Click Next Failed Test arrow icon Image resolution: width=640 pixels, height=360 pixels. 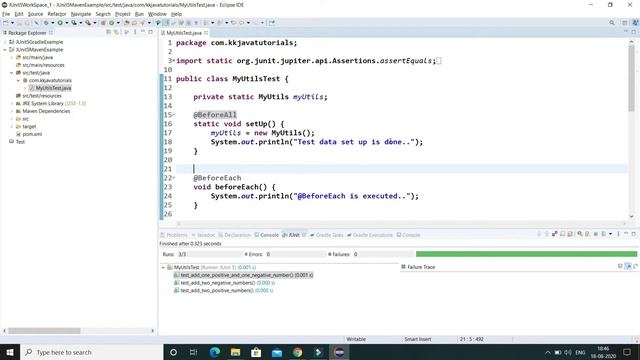click(x=539, y=234)
